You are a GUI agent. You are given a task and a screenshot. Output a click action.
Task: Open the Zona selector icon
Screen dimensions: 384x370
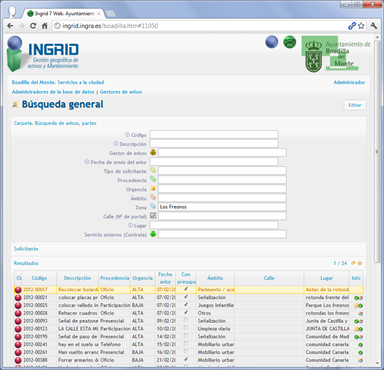click(153, 207)
